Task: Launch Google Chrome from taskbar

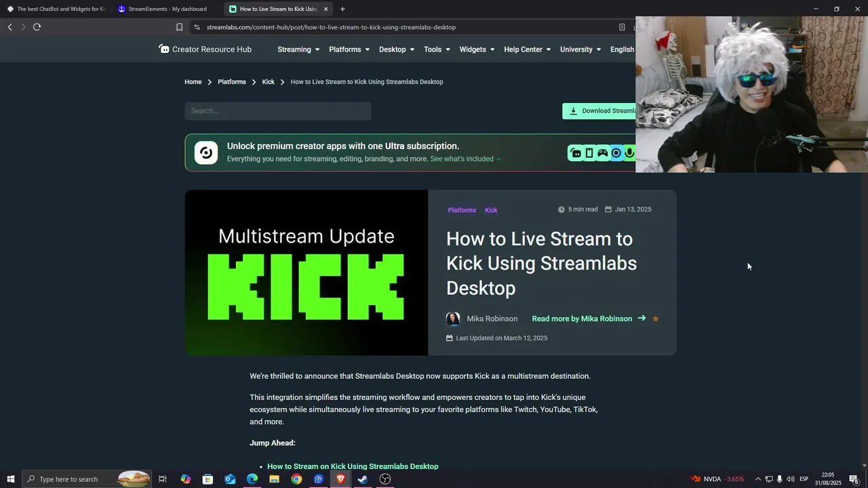Action: (x=296, y=479)
